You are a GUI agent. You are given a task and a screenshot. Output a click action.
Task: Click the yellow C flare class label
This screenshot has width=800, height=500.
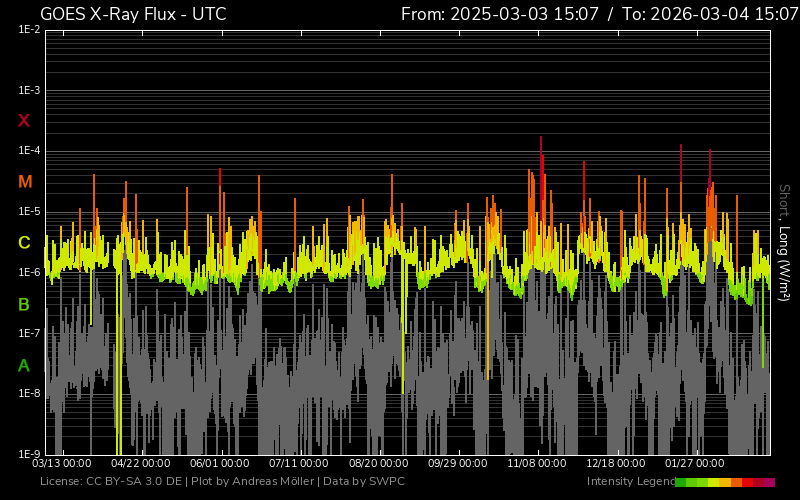pos(24,243)
